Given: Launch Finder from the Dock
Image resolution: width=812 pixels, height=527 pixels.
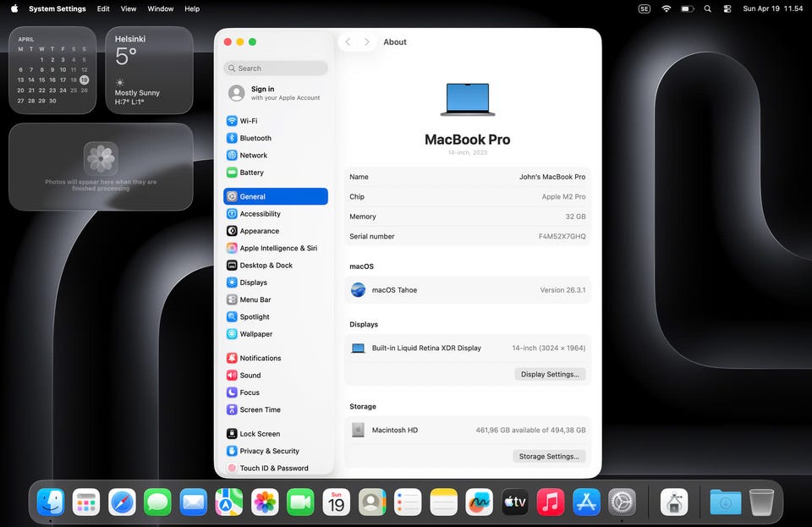Looking at the screenshot, I should pyautogui.click(x=50, y=502).
